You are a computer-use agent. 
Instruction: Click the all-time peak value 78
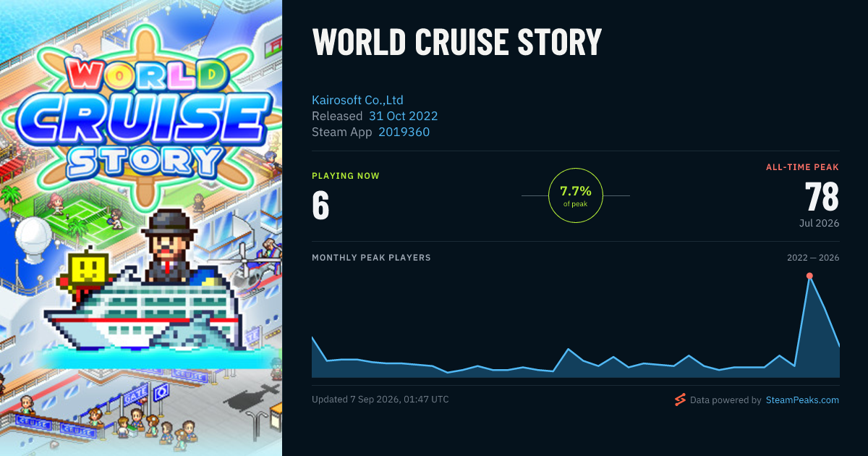click(x=822, y=197)
